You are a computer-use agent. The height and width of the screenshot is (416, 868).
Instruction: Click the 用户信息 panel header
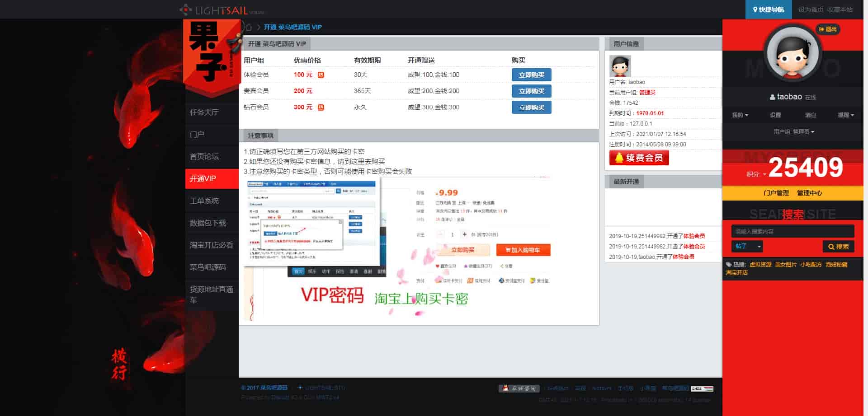pos(626,44)
